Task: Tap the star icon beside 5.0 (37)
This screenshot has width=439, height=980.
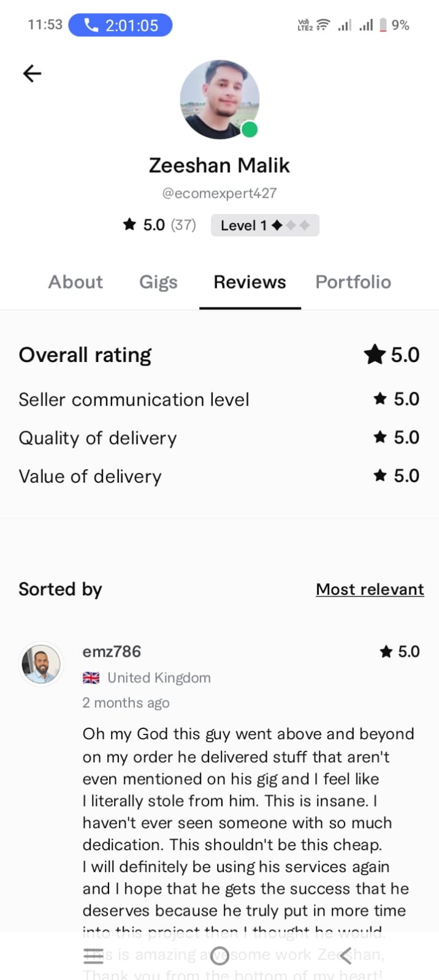Action: point(129,225)
